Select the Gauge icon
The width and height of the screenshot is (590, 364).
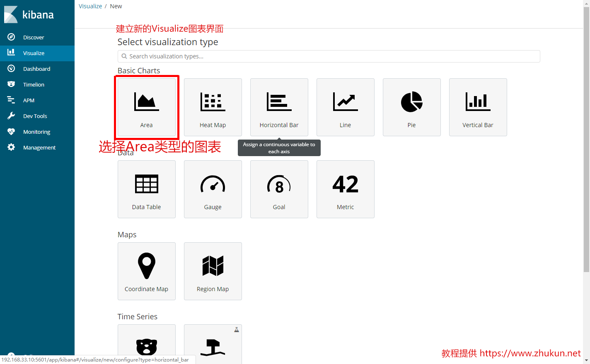coord(213,184)
